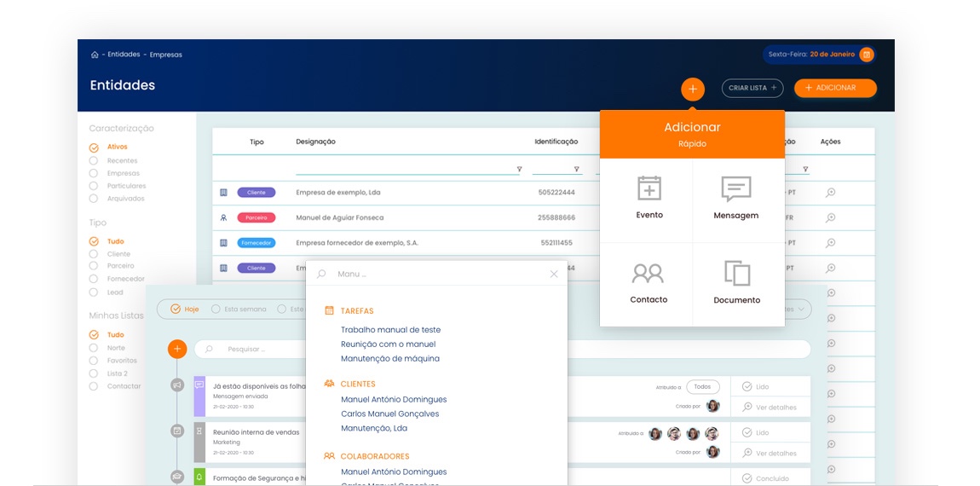Click the creator avatar on Mensagem enviada item
This screenshot has width=980, height=486.
click(712, 406)
